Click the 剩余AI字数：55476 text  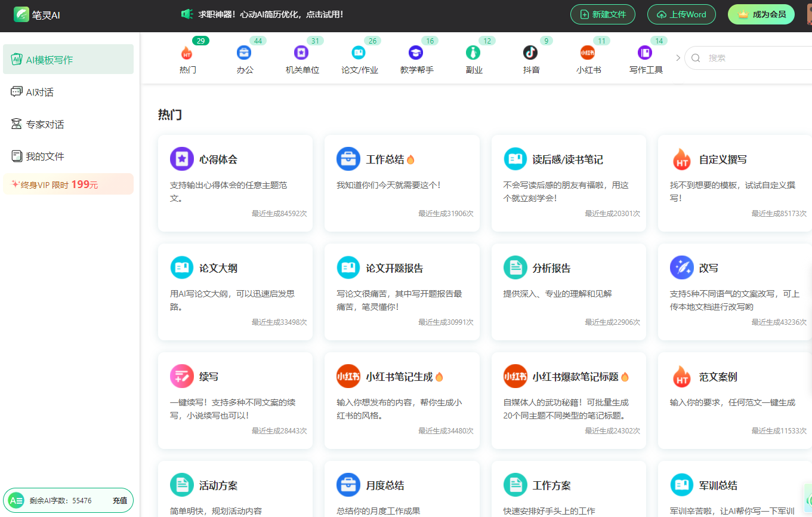[60, 501]
